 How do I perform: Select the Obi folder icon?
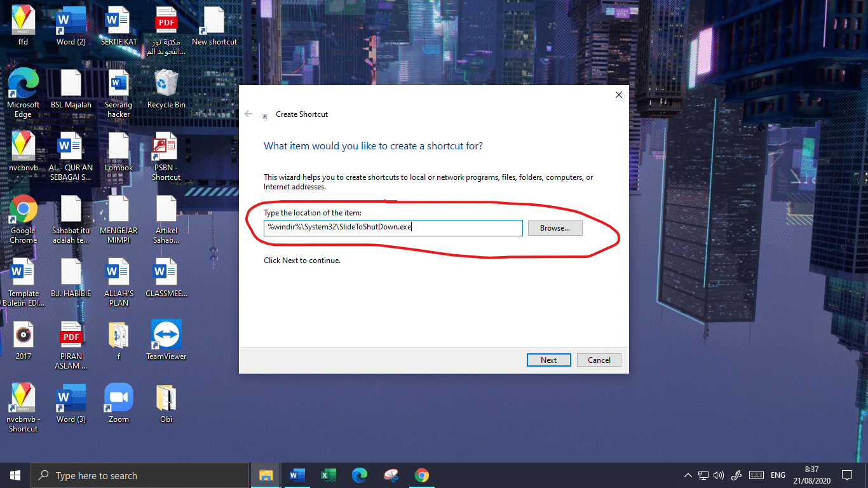(166, 403)
